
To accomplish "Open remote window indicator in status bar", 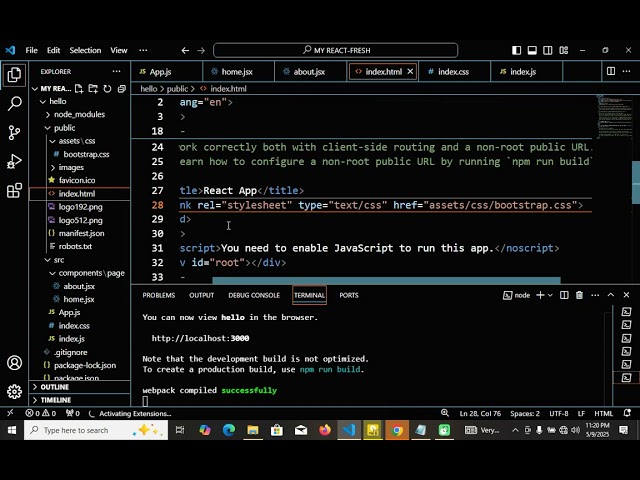I will click(10, 413).
